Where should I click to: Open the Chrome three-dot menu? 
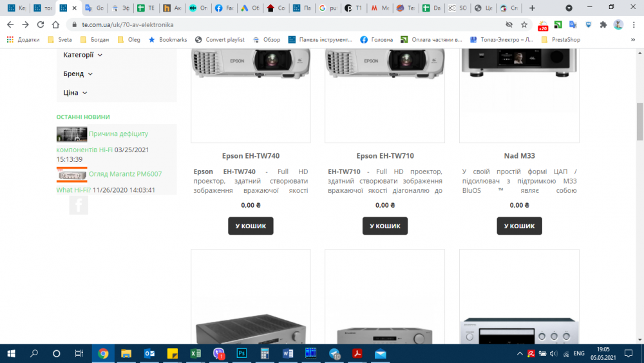[x=634, y=25]
